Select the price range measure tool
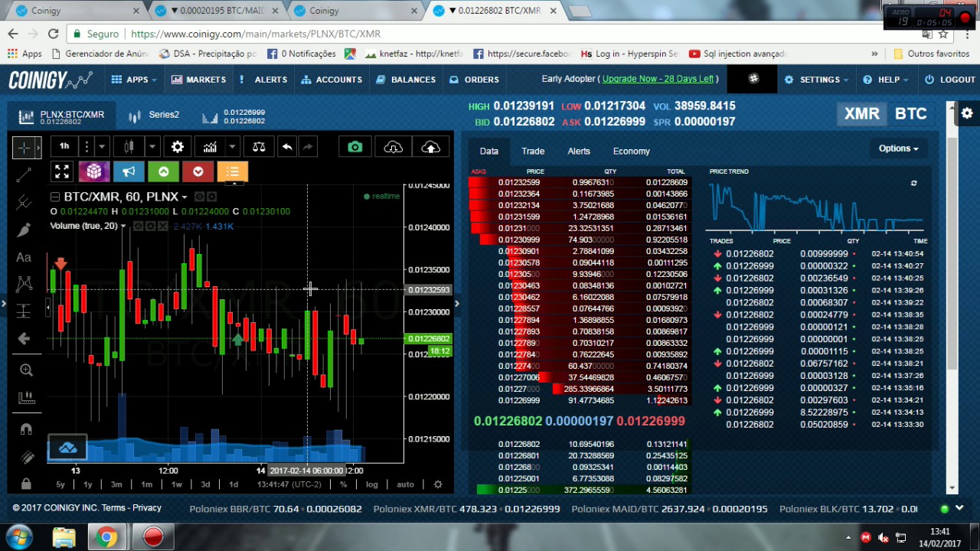 point(24,311)
